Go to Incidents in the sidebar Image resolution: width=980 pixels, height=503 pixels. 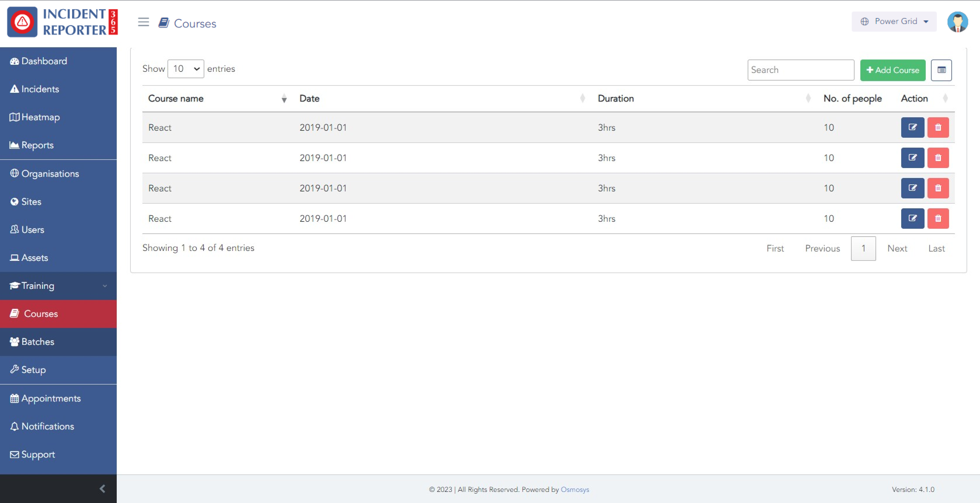40,89
